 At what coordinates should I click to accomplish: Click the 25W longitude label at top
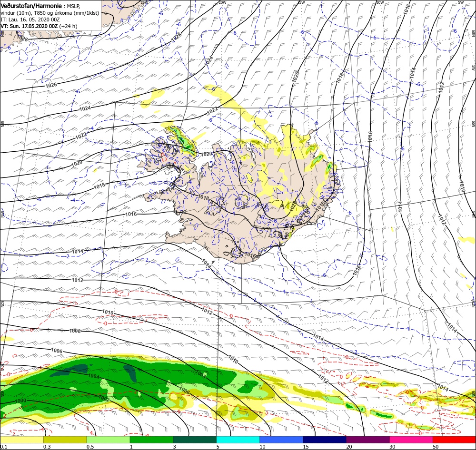tap(144, 2)
